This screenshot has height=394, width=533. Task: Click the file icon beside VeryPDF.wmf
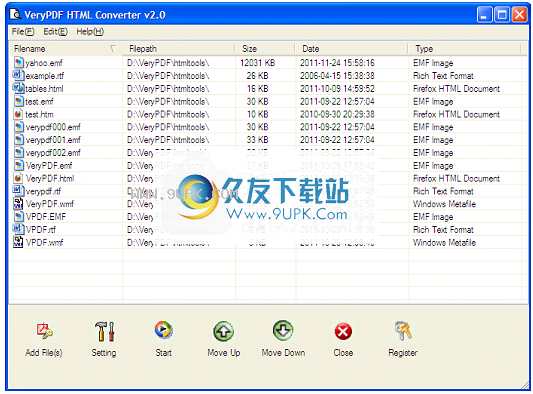tap(18, 204)
